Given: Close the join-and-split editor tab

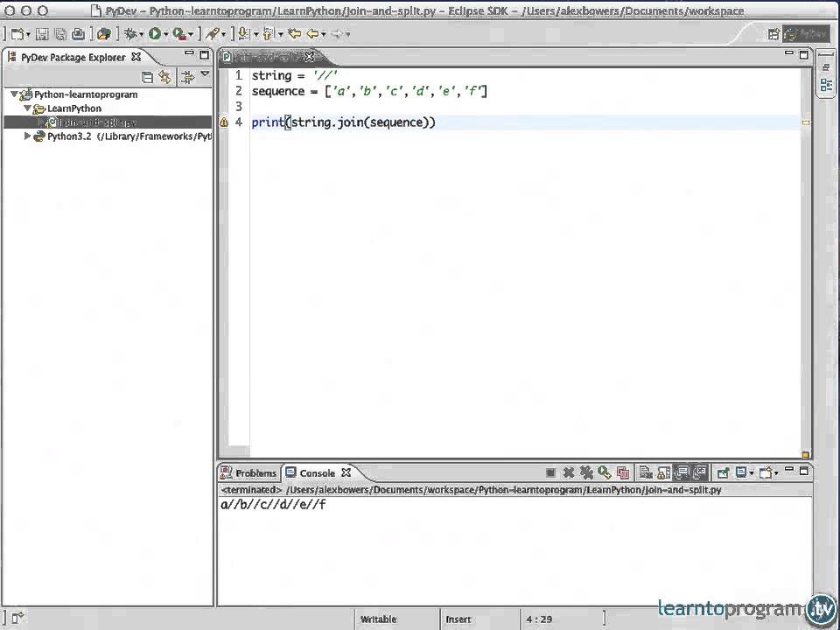Looking at the screenshot, I should pos(310,56).
